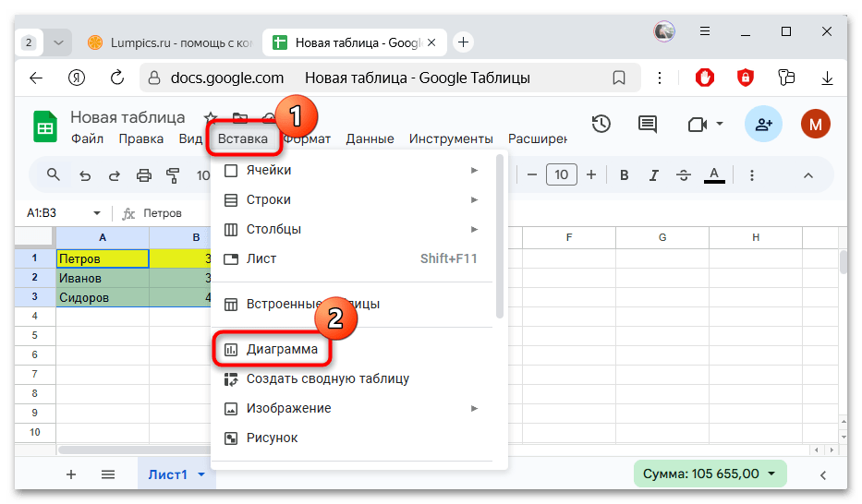The image size is (862, 504).
Task: Click the share people icon
Action: click(x=763, y=124)
